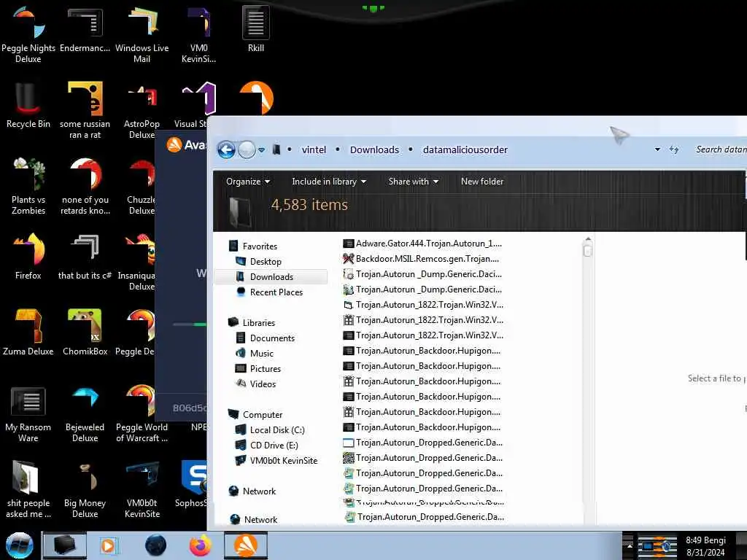Viewport: 747px width, 560px height.
Task: Open Windows Start orb
Action: point(19,545)
